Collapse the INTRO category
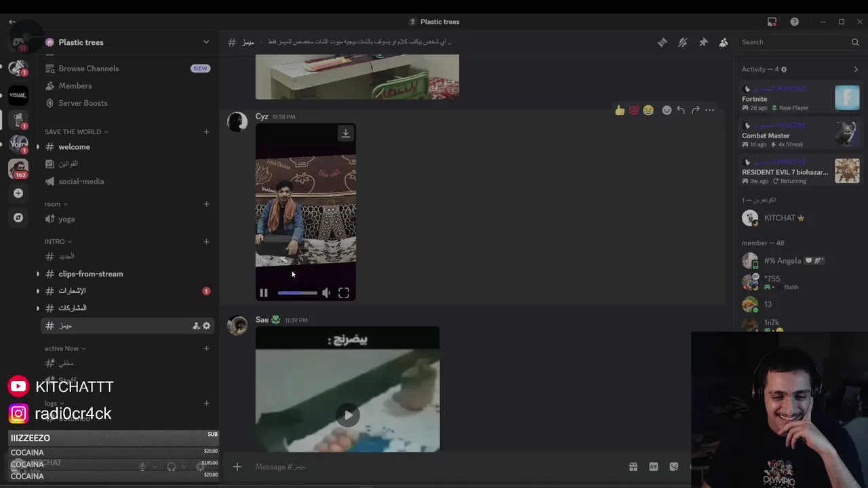Viewport: 868px width, 488px height. 58,241
